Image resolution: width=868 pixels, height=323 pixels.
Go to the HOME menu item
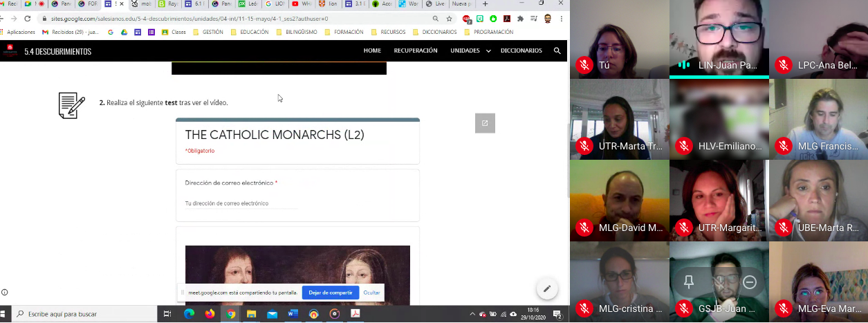pyautogui.click(x=372, y=50)
